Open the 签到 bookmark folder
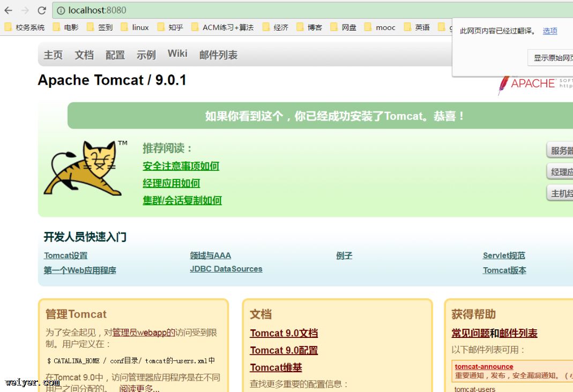The width and height of the screenshot is (573, 392). 100,27
